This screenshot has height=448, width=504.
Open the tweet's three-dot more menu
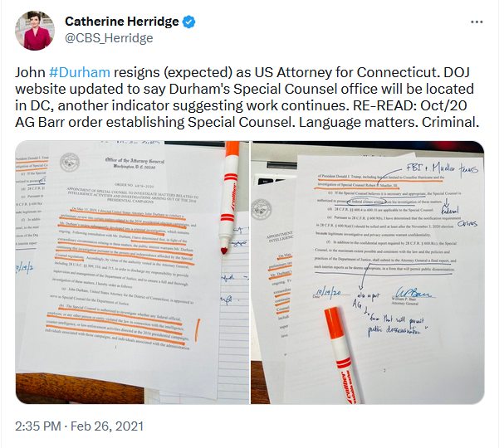tap(477, 22)
